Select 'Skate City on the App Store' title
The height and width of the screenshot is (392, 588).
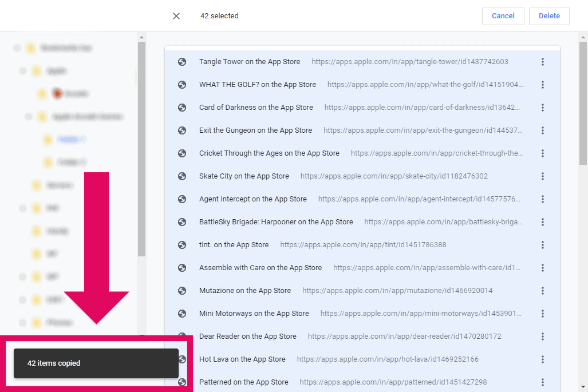click(244, 176)
